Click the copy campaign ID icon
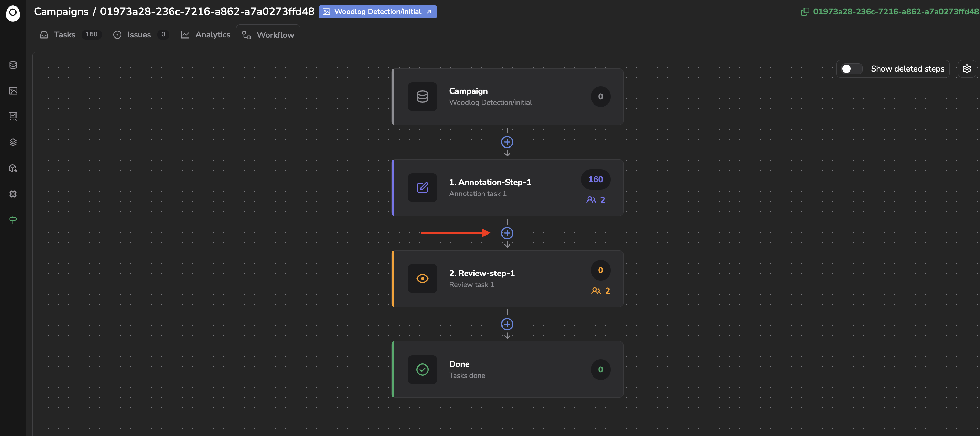Viewport: 980px width, 436px height. coord(805,12)
